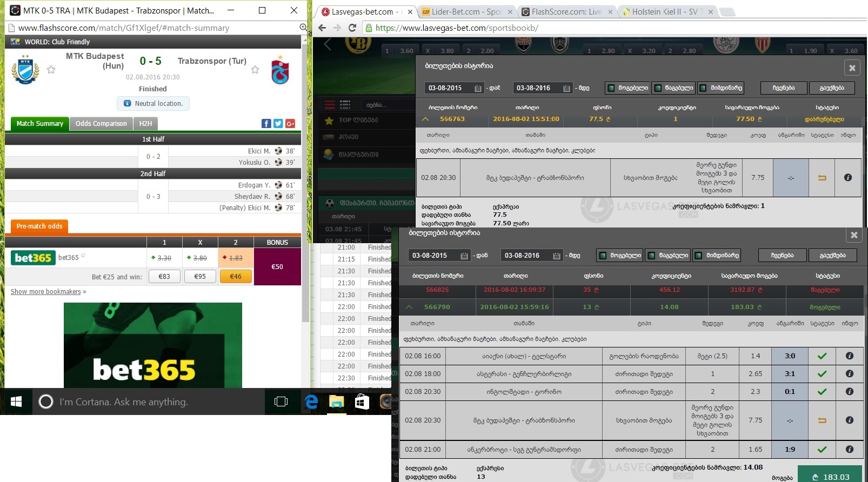Close the upper ticket history dialog
This screenshot has height=482, width=868.
[x=852, y=68]
